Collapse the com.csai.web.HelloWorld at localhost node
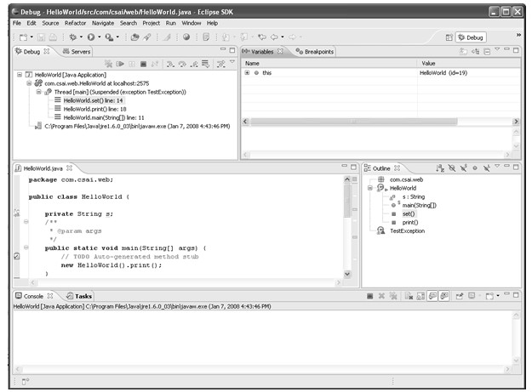Screen dimensions: 532x392 tap(29, 83)
